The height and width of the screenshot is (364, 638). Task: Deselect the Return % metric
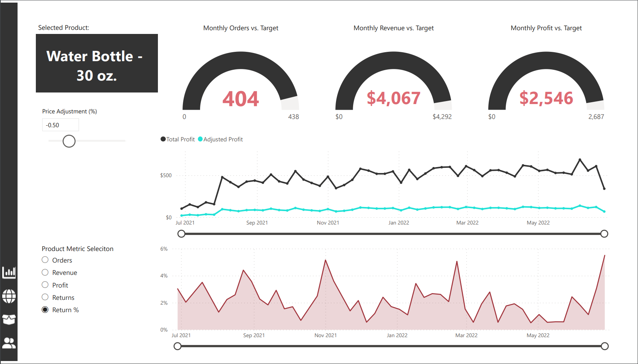pos(45,310)
